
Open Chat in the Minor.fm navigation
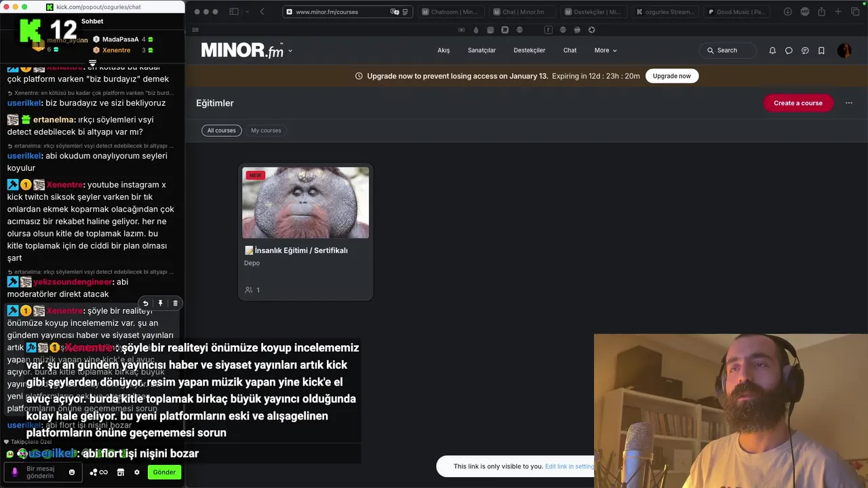(570, 50)
